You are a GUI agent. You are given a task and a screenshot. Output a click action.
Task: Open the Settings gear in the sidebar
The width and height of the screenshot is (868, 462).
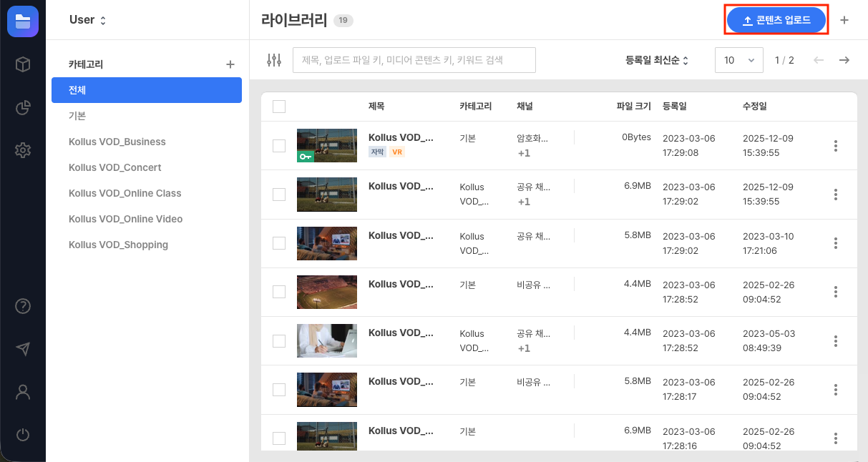pyautogui.click(x=22, y=150)
